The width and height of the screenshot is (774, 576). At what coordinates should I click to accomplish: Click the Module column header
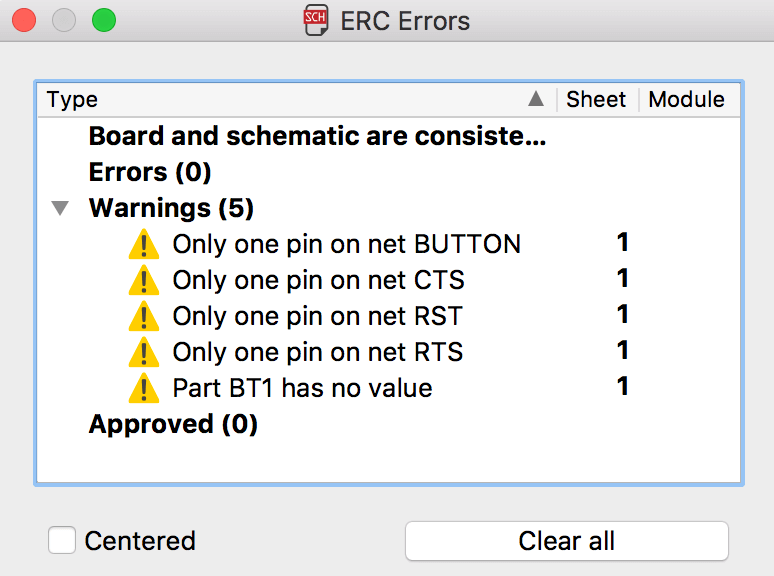(686, 99)
